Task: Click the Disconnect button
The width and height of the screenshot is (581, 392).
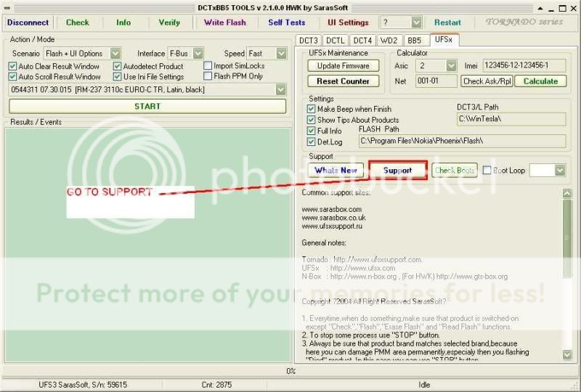Action: (x=28, y=23)
